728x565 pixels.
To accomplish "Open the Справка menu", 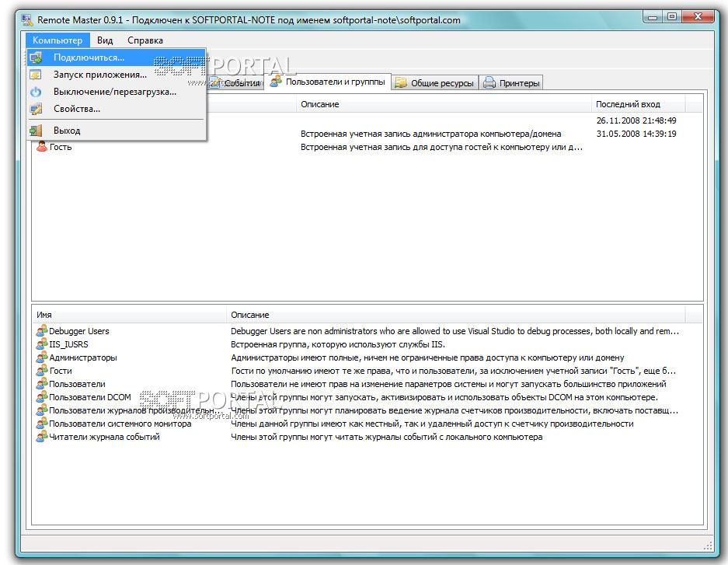I will click(145, 40).
